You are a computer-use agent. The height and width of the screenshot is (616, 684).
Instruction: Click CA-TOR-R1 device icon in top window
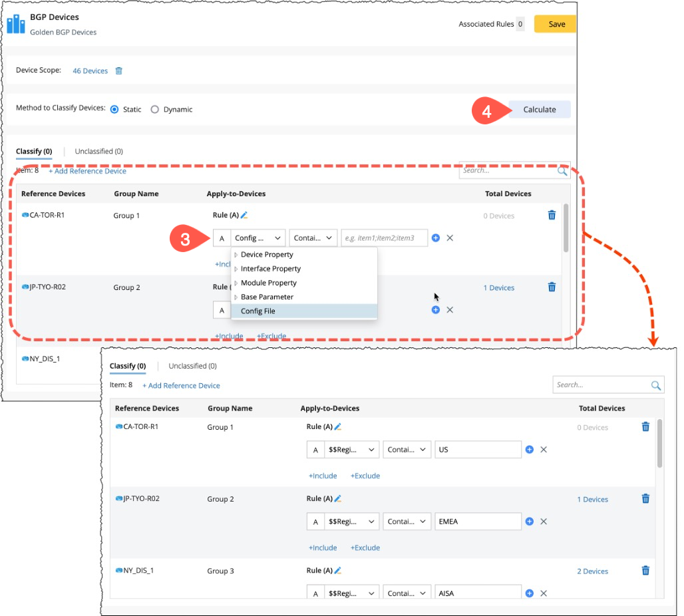[25, 215]
